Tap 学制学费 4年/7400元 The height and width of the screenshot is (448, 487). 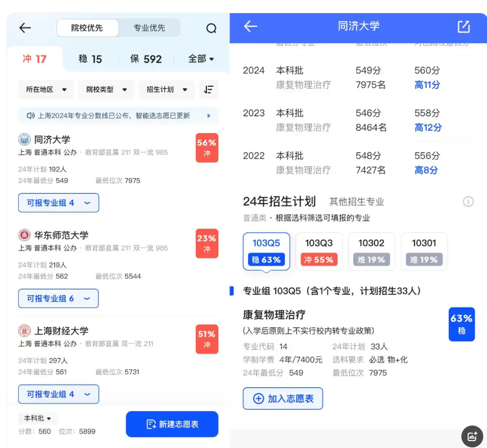pos(283,359)
